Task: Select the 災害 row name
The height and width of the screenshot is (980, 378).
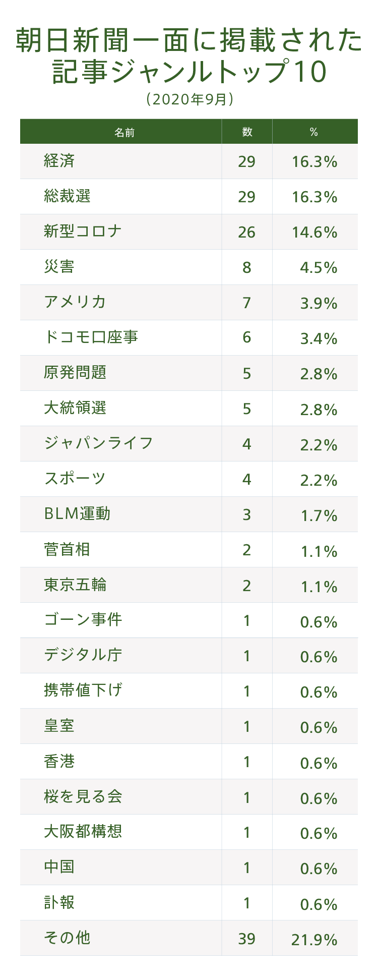Action: point(59,267)
